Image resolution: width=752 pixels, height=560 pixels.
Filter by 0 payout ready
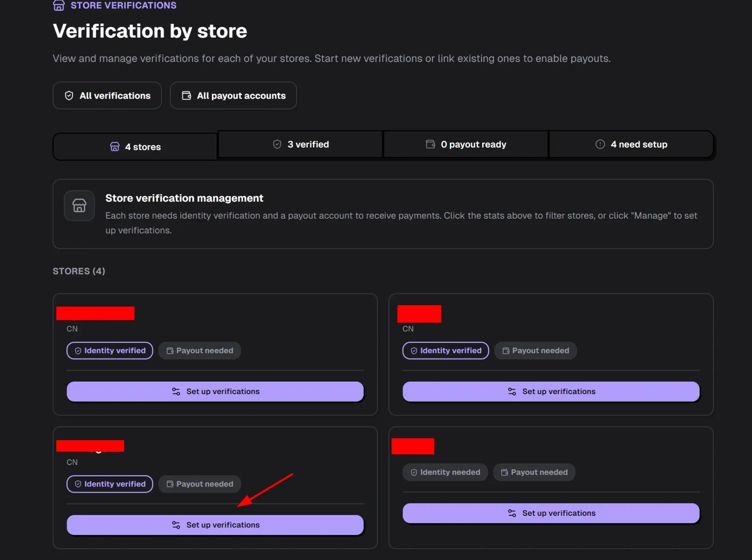click(x=466, y=144)
